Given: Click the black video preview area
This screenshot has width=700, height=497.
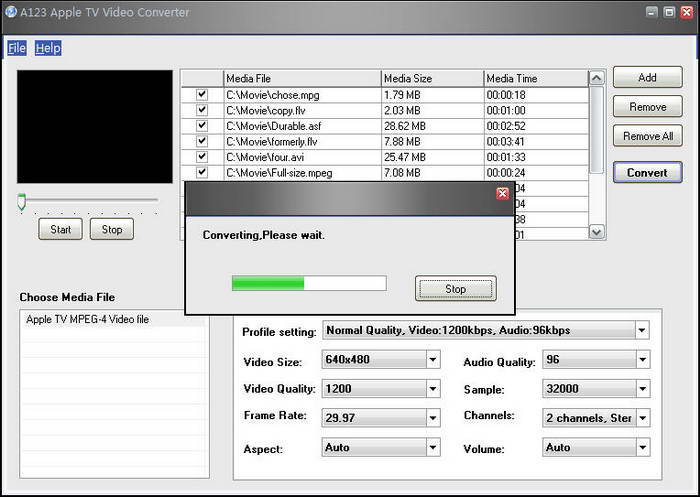Looking at the screenshot, I should 95,126.
